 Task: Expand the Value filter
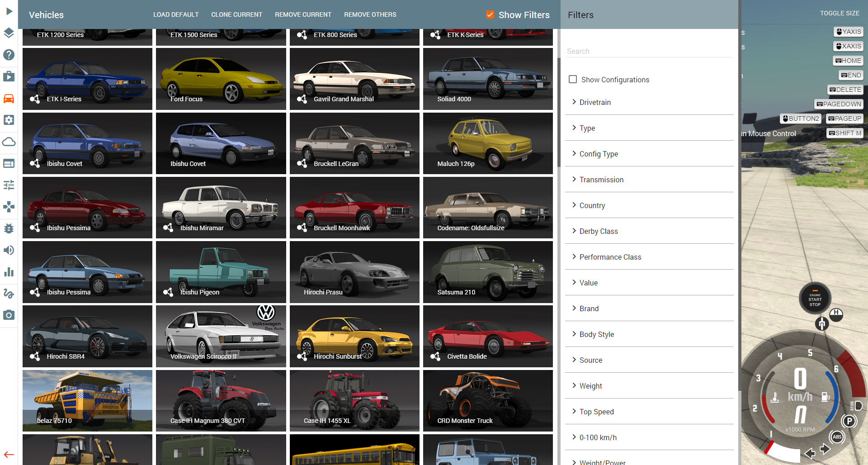tap(649, 283)
